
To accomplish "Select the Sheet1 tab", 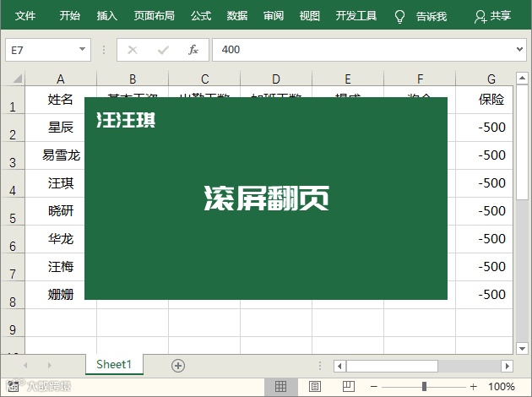I will tap(114, 364).
